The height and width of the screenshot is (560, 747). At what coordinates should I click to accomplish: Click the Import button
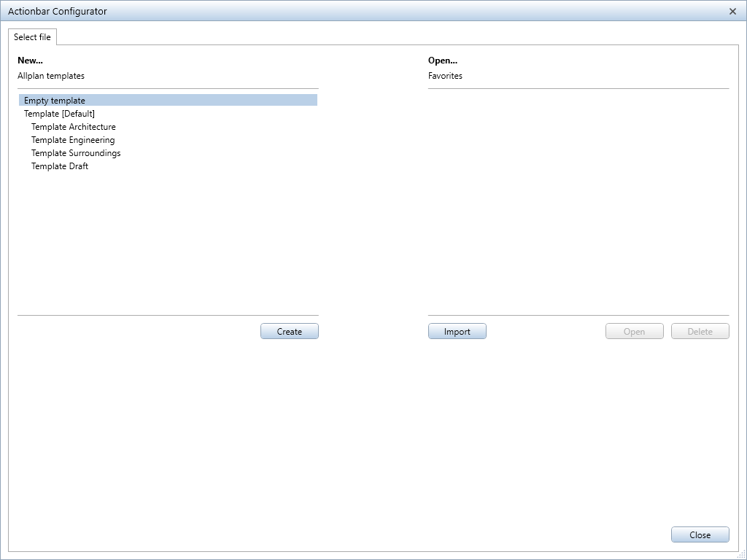[x=457, y=332]
